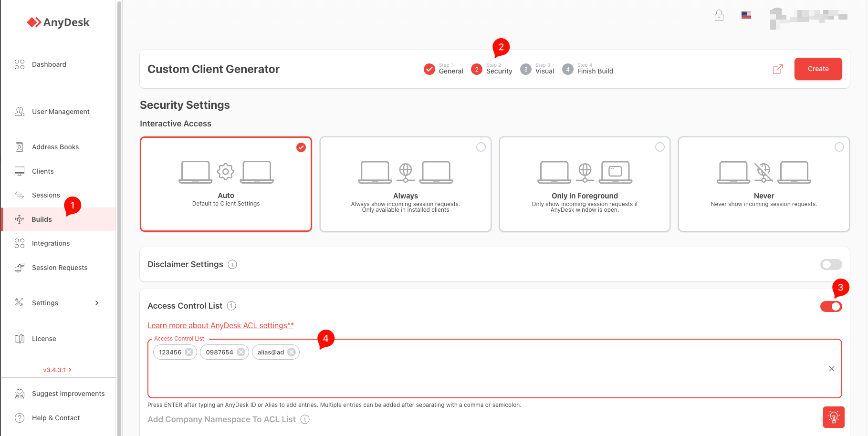Click the Sessions arrows icon
Image resolution: width=868 pixels, height=436 pixels.
20,195
